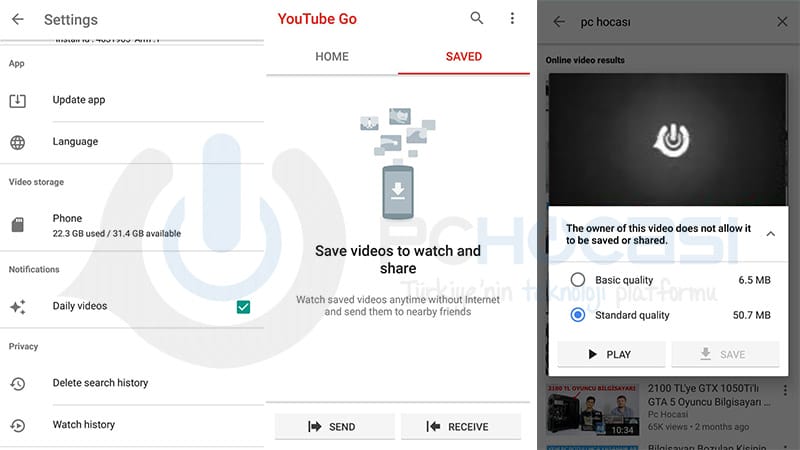Tap the Language globe icon

point(18,142)
